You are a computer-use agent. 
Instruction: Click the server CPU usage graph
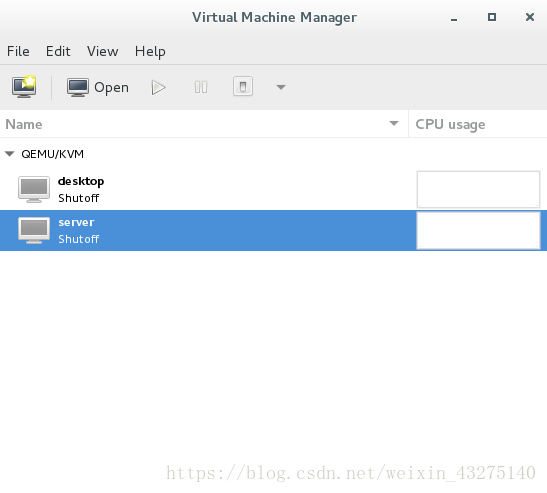pos(478,230)
